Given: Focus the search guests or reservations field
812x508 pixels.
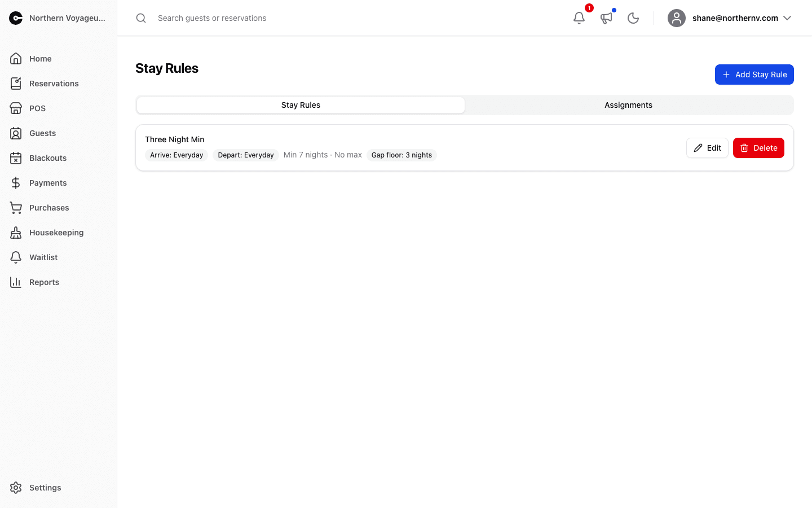Looking at the screenshot, I should 350,18.
